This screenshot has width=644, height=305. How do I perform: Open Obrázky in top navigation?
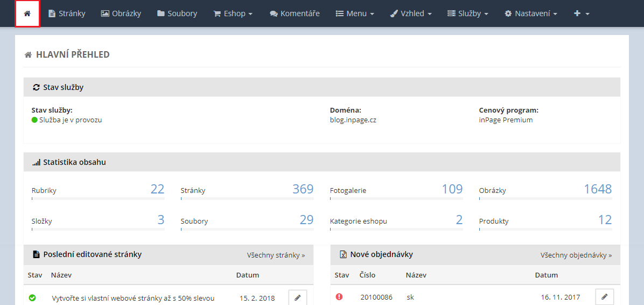[121, 13]
